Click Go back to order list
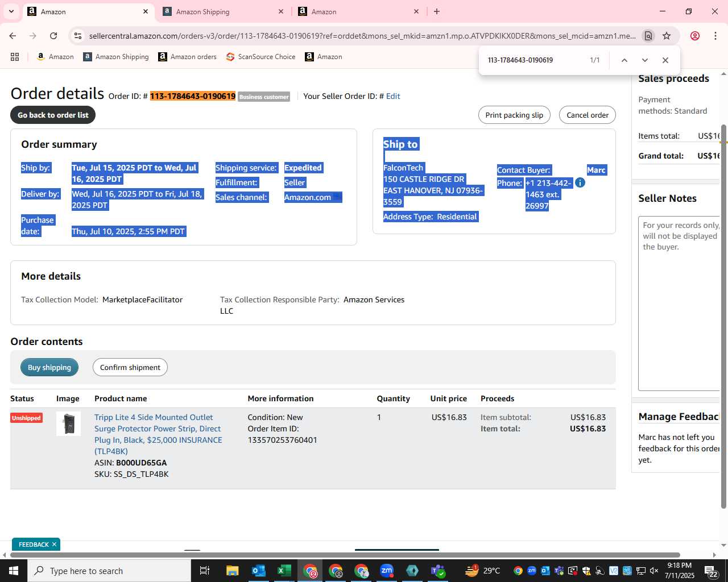This screenshot has height=582, width=728. coord(53,115)
